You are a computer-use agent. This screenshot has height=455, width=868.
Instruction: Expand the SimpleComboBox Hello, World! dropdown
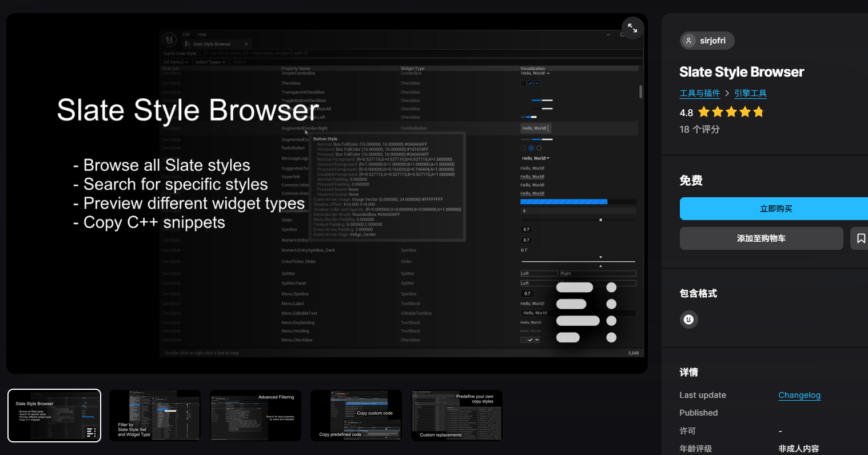coord(535,73)
